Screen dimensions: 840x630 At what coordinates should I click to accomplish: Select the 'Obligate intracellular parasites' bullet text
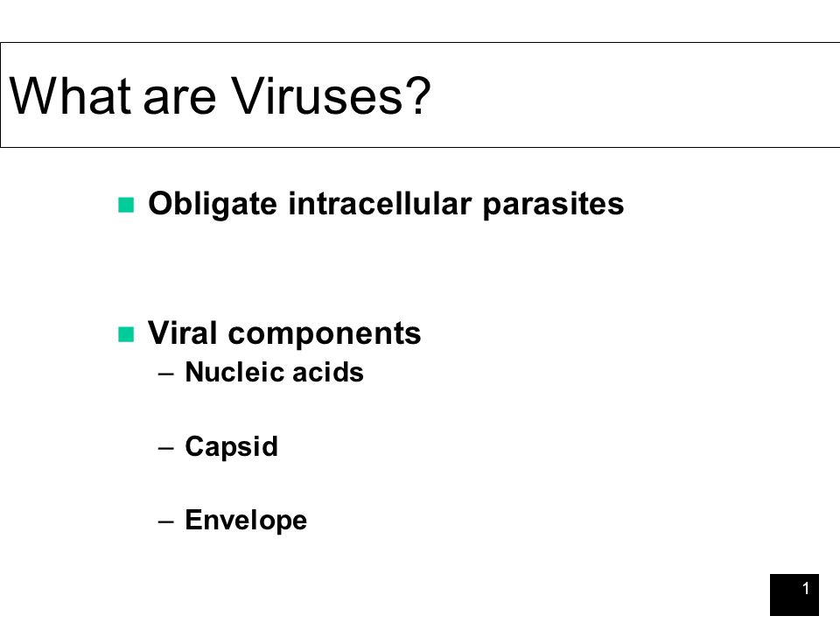pos(386,204)
